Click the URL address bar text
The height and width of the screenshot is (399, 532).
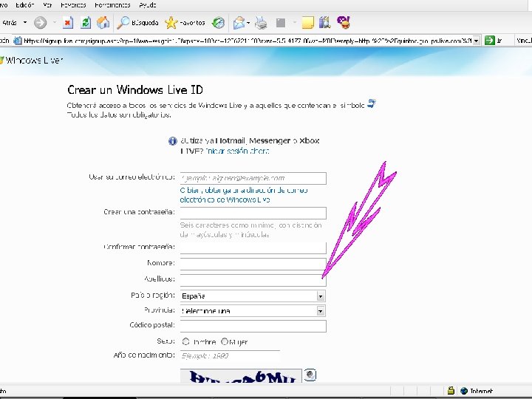(x=248, y=41)
